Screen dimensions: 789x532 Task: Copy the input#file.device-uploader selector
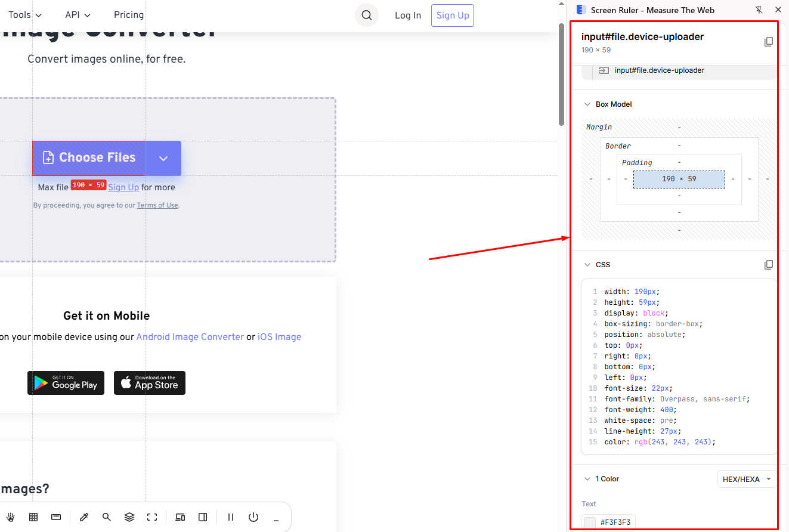(769, 42)
